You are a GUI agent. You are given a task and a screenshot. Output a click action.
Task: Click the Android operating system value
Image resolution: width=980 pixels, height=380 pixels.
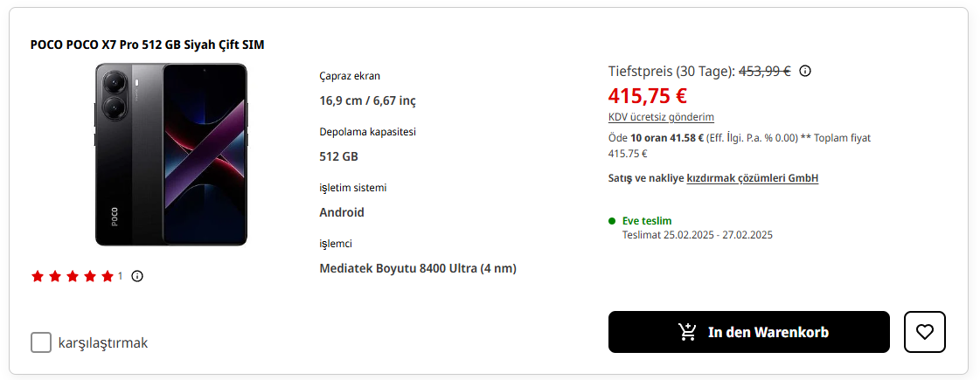click(342, 212)
